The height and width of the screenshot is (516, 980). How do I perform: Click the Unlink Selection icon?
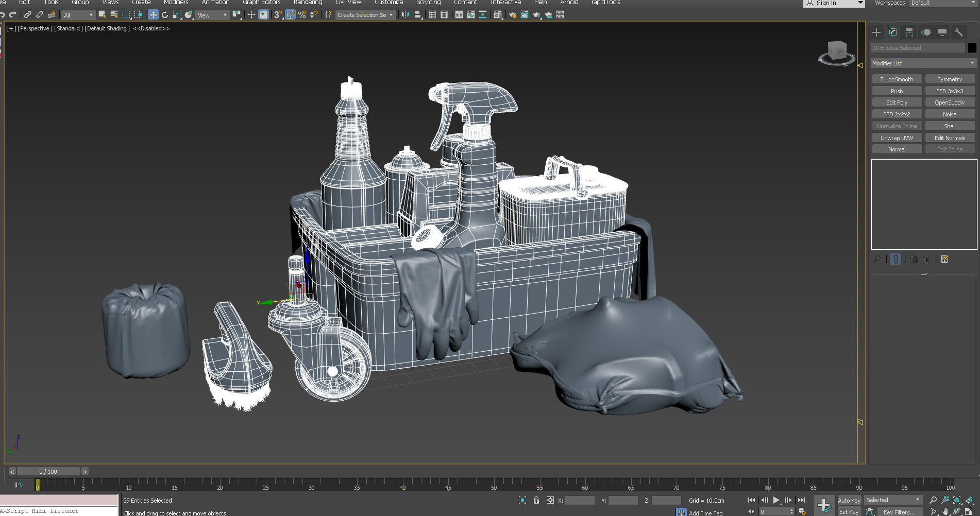click(40, 15)
